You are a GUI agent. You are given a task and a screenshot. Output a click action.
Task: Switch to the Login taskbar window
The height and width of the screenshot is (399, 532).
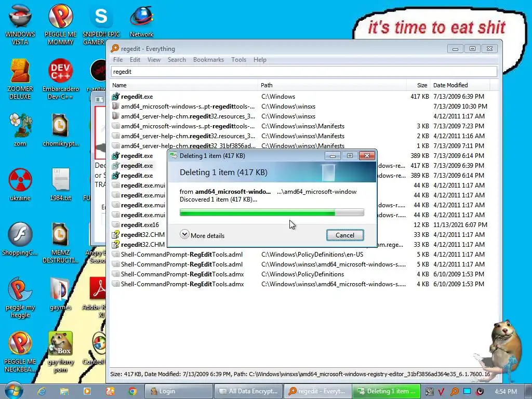pyautogui.click(x=179, y=391)
